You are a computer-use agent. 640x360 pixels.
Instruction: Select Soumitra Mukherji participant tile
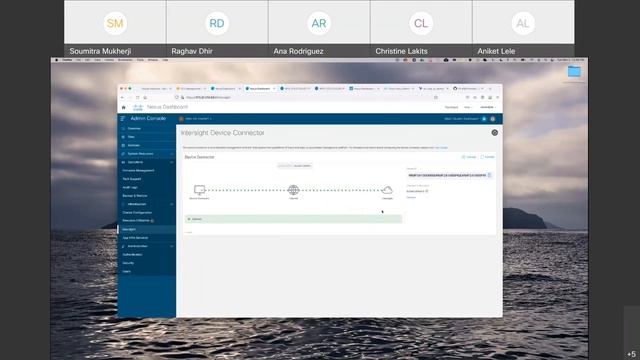115,28
